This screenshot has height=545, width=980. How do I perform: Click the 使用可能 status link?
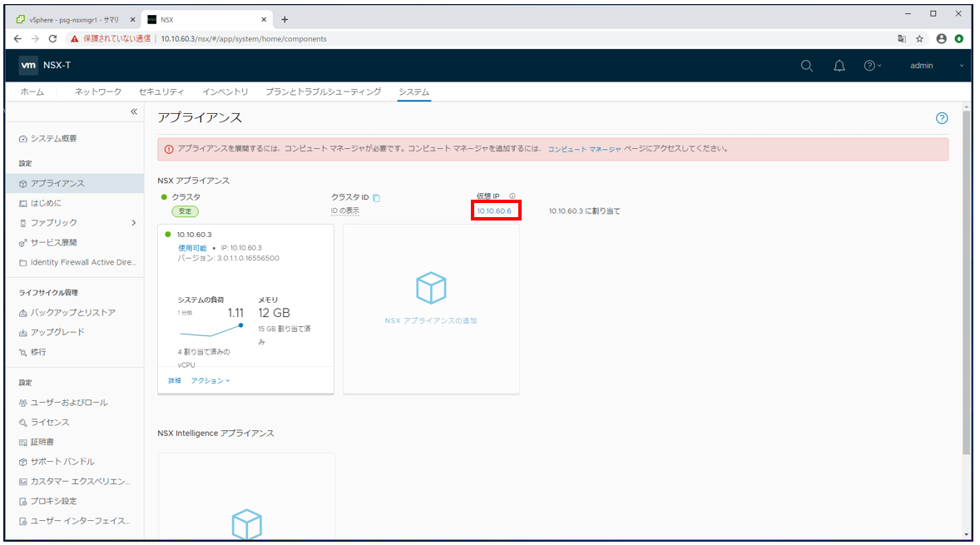(192, 248)
